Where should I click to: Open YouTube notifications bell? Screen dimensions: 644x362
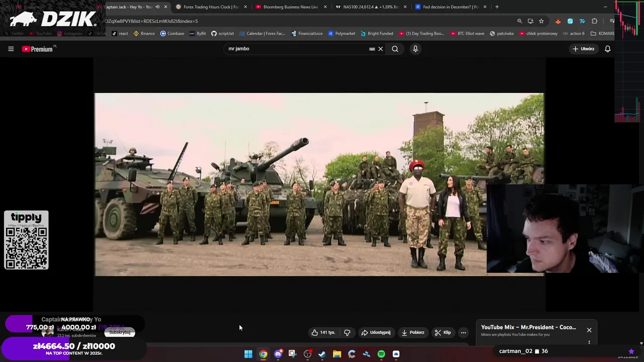click(x=607, y=49)
